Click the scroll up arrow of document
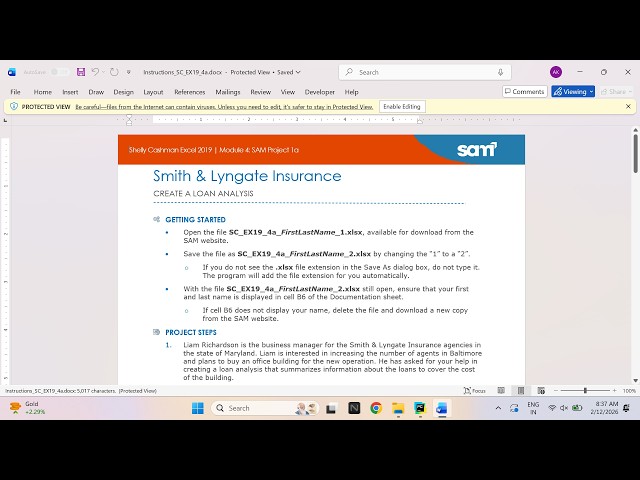The image size is (640, 480). (x=636, y=130)
